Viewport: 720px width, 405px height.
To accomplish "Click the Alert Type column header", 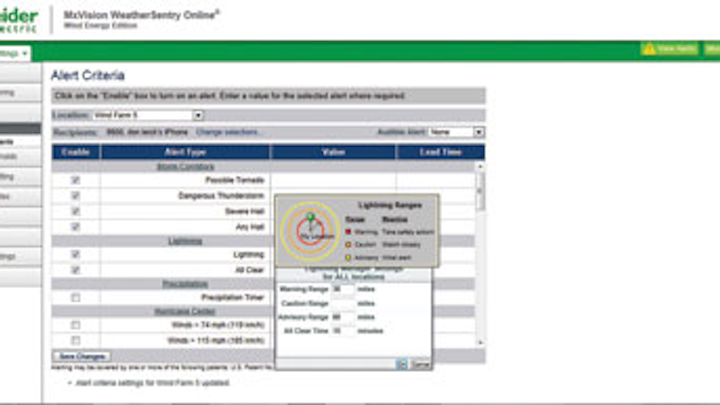I will [186, 152].
